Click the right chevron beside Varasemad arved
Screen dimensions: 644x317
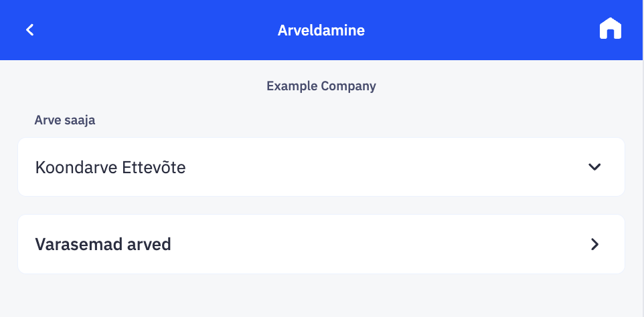coord(594,245)
